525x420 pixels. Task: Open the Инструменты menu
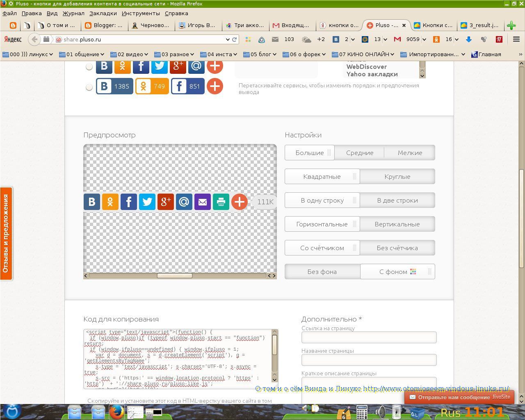pyautogui.click(x=141, y=13)
